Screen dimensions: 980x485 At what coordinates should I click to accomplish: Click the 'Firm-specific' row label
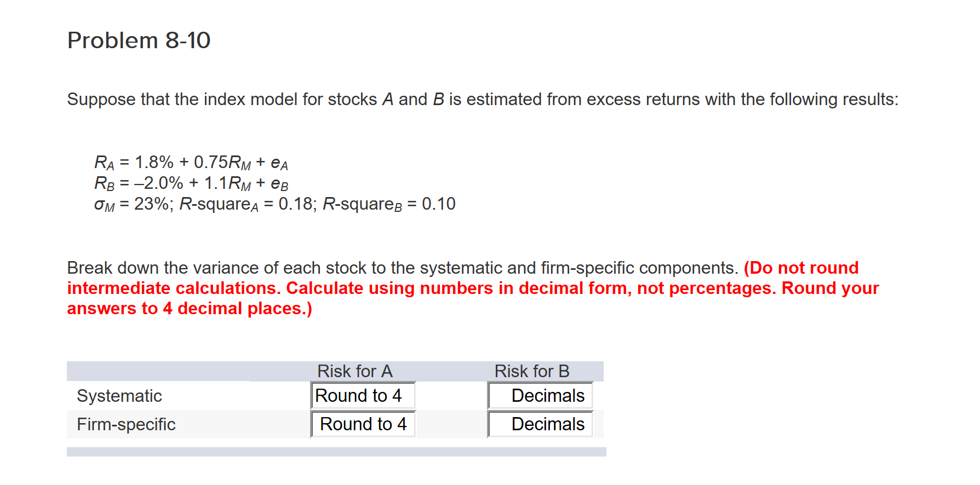(126, 424)
